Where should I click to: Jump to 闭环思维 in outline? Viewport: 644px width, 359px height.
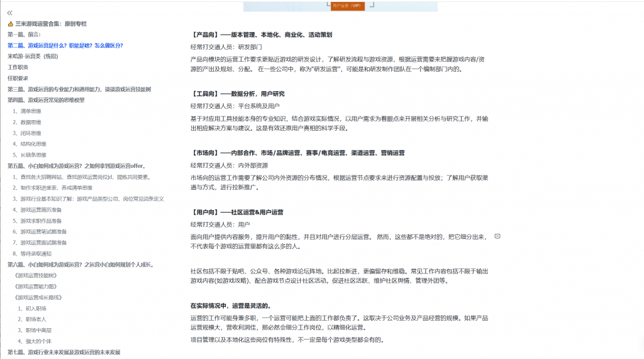click(x=31, y=133)
